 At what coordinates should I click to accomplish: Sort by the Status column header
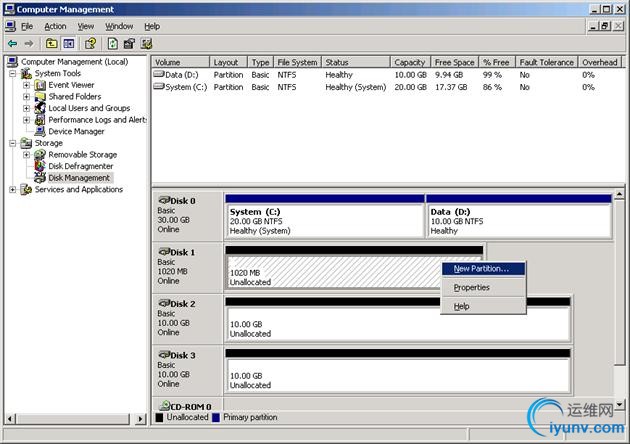click(356, 62)
